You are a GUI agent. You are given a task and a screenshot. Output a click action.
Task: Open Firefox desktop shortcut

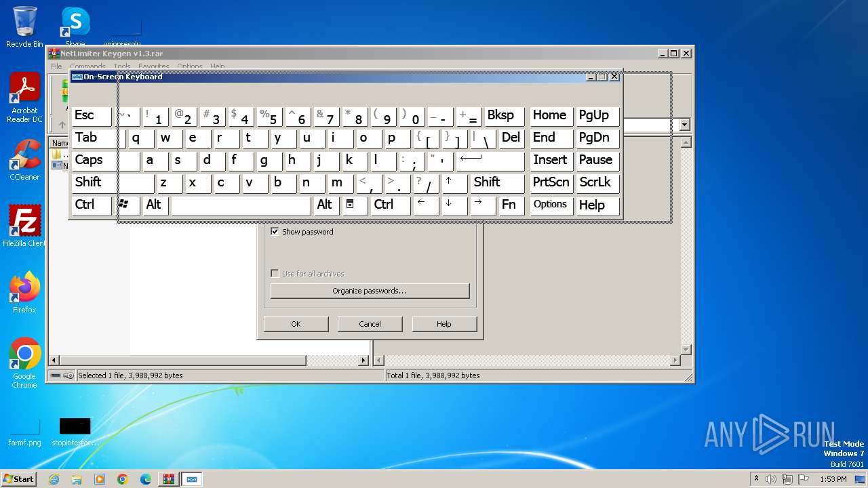(24, 293)
